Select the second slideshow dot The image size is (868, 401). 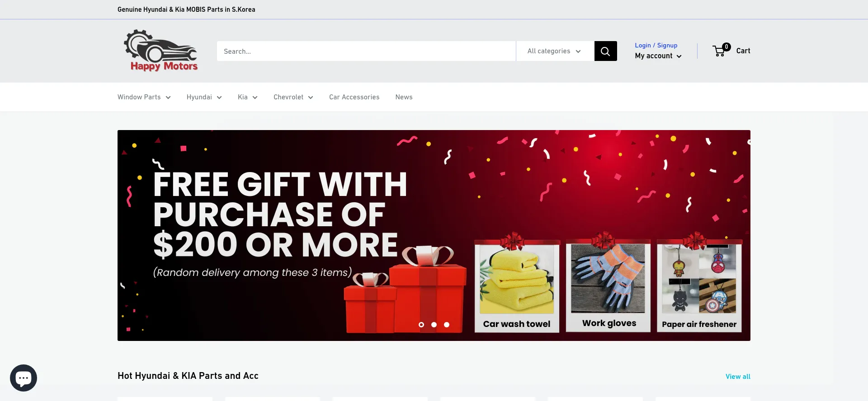[434, 325]
